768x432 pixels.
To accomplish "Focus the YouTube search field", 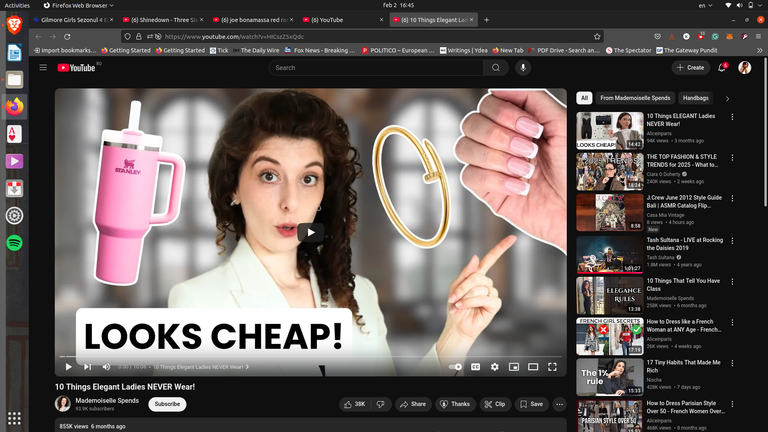I will click(376, 68).
